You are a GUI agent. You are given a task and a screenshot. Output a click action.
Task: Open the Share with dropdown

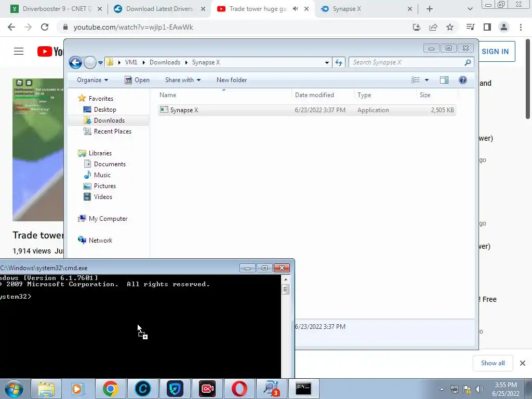click(x=182, y=80)
